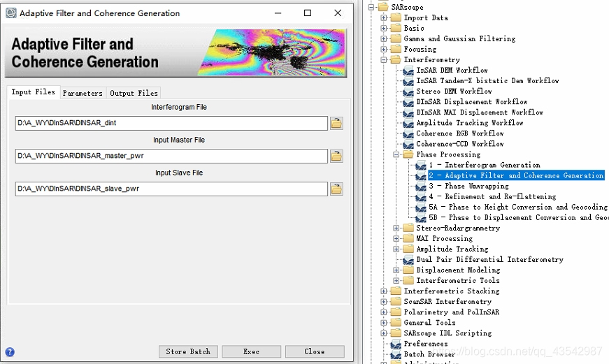The image size is (609, 364).
Task: Click the Amplitude Tracking Workflow tool icon
Action: tap(408, 123)
